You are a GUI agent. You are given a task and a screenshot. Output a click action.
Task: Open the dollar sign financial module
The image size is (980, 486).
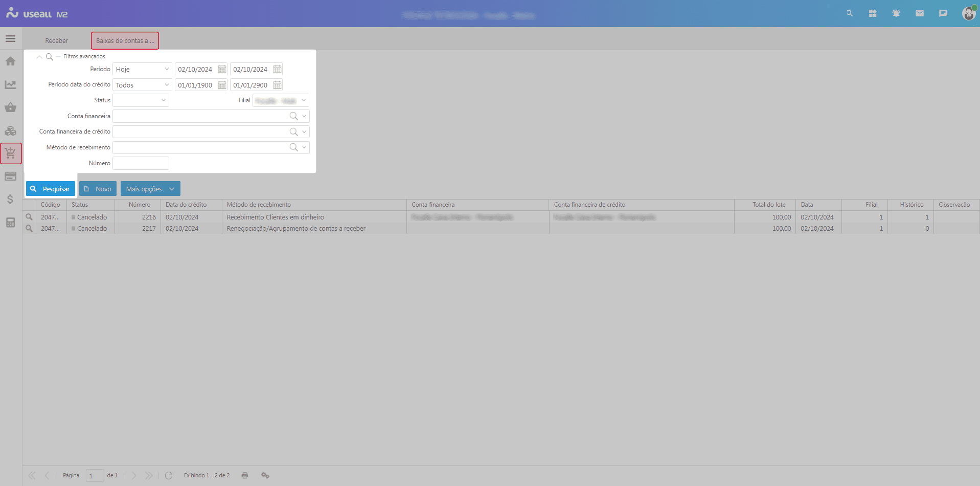pyautogui.click(x=10, y=199)
